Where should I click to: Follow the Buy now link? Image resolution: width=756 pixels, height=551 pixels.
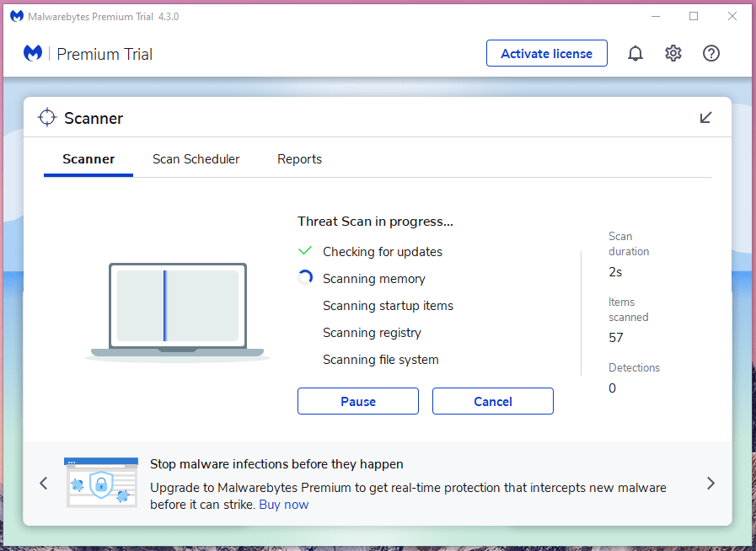tap(283, 505)
